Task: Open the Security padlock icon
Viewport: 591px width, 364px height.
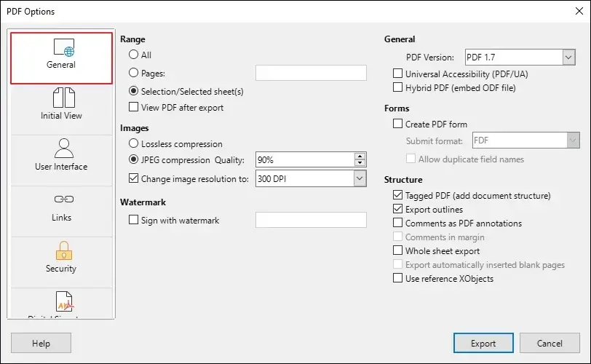Action: 64,251
